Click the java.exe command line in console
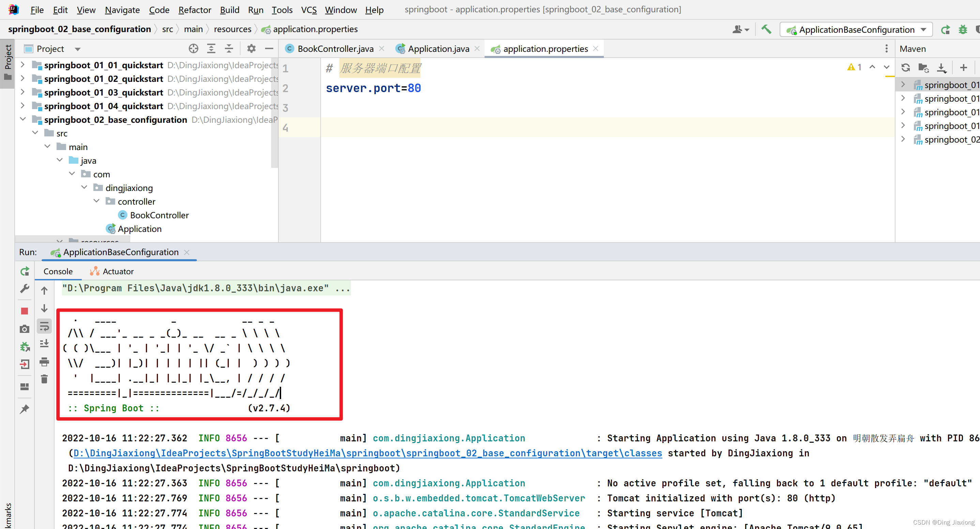 pyautogui.click(x=206, y=288)
